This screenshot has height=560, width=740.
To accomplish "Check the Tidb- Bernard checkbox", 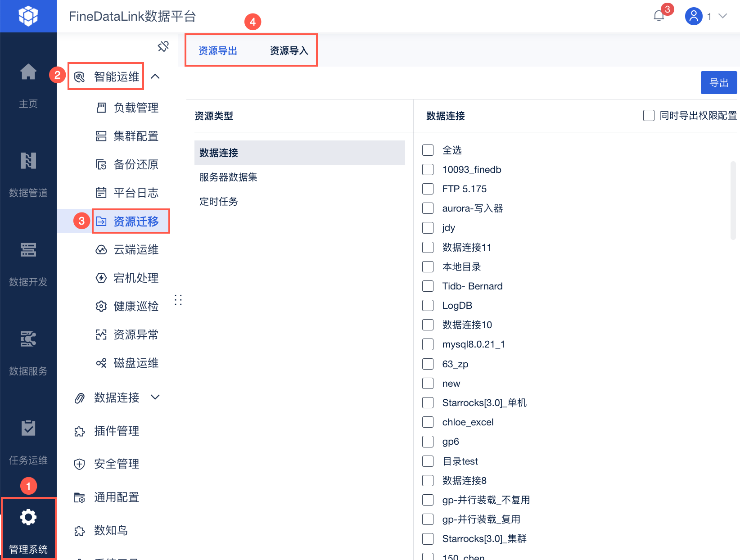I will tap(428, 286).
